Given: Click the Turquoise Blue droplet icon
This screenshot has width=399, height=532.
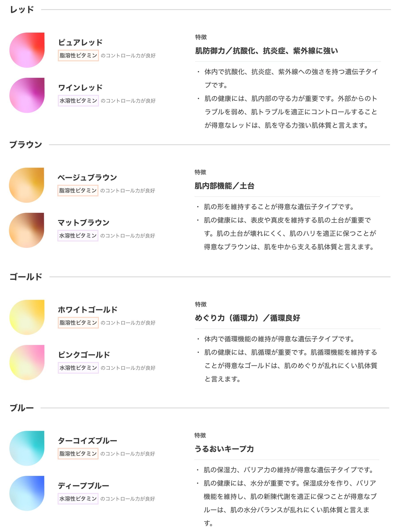Looking at the screenshot, I should pyautogui.click(x=27, y=448).
